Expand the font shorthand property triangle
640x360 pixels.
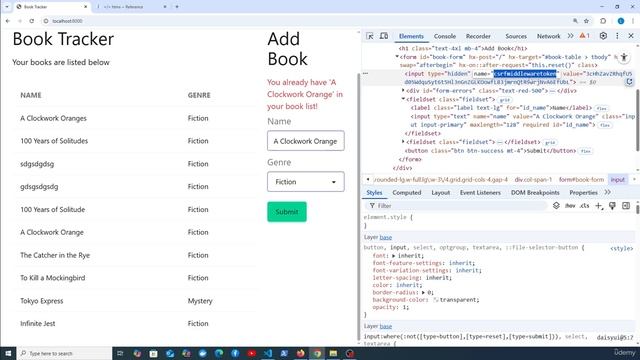point(393,256)
